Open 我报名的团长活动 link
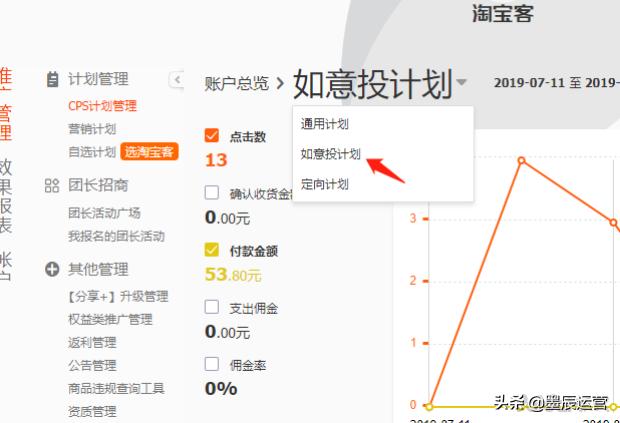 [x=116, y=236]
